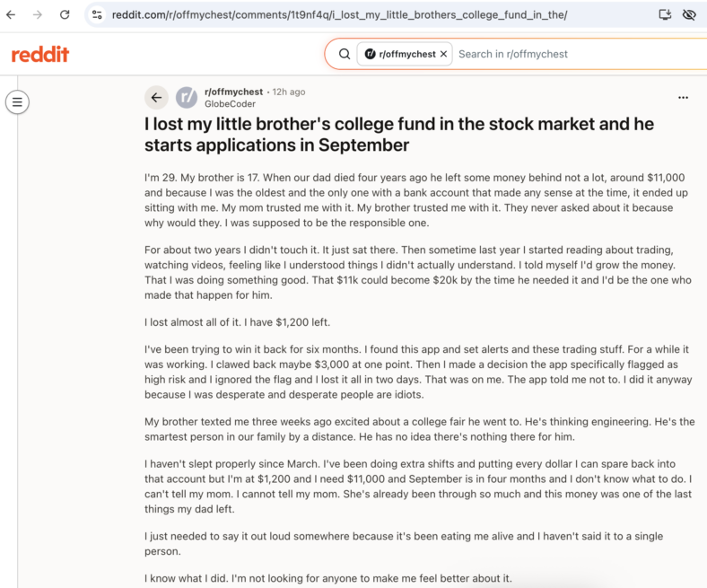This screenshot has width=707, height=588.
Task: Expand the left sidebar hamburger menu
Action: pyautogui.click(x=17, y=102)
